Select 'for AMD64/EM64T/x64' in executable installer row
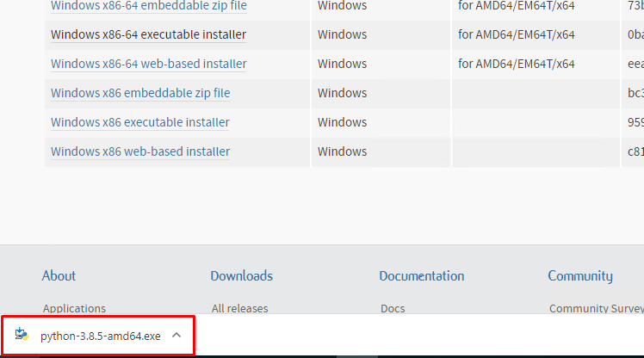The image size is (644, 358). 517,34
